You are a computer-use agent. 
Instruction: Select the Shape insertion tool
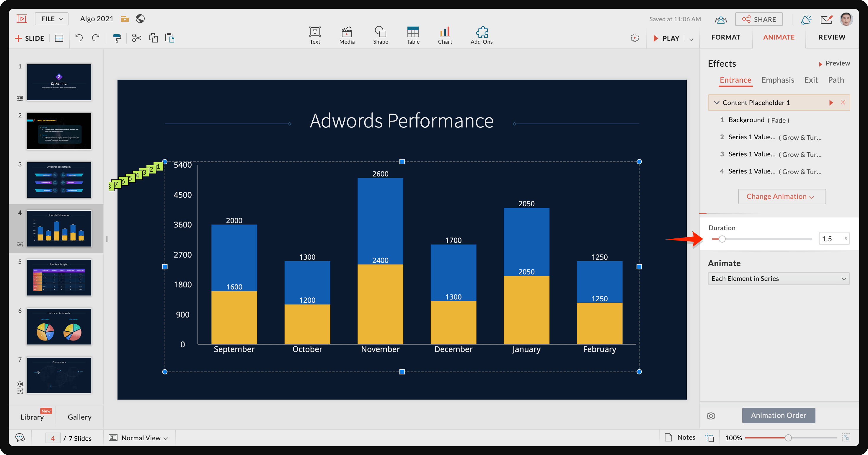coord(379,33)
